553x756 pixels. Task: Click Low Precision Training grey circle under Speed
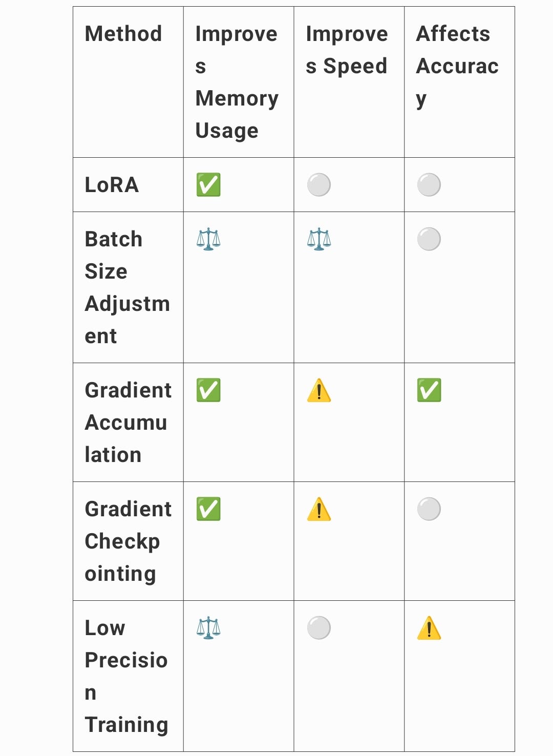coord(319,628)
